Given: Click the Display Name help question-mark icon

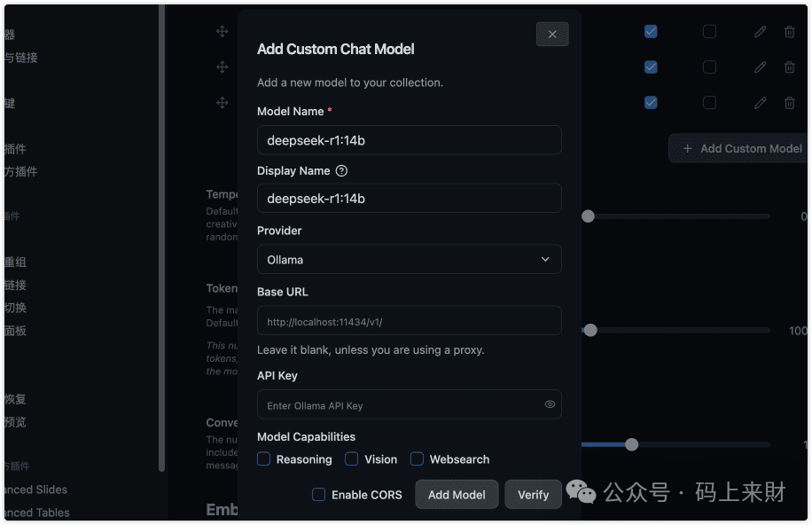Looking at the screenshot, I should (x=341, y=171).
